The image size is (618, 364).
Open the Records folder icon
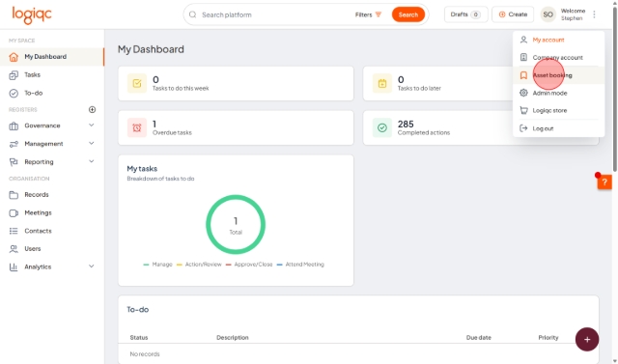tap(14, 195)
